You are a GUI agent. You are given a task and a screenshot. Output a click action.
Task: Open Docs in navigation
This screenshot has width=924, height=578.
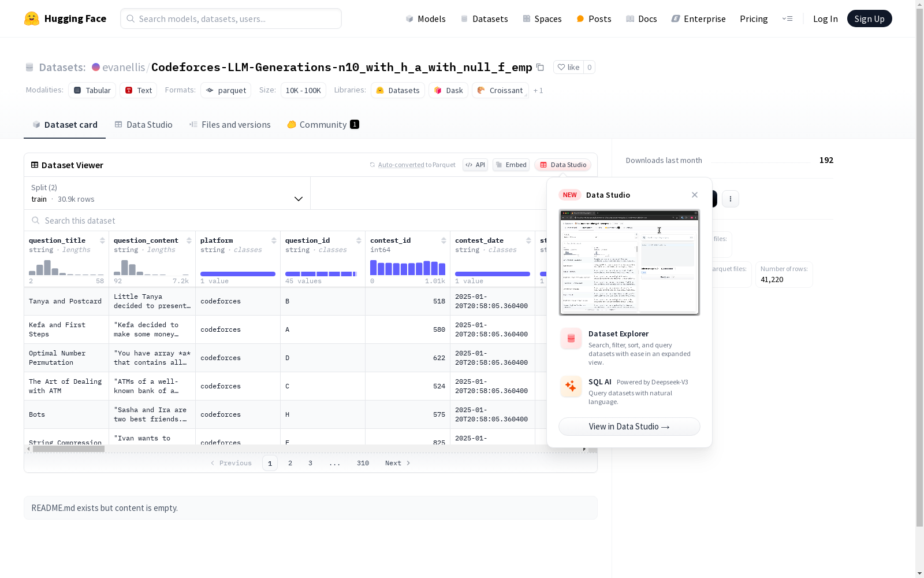pos(642,18)
